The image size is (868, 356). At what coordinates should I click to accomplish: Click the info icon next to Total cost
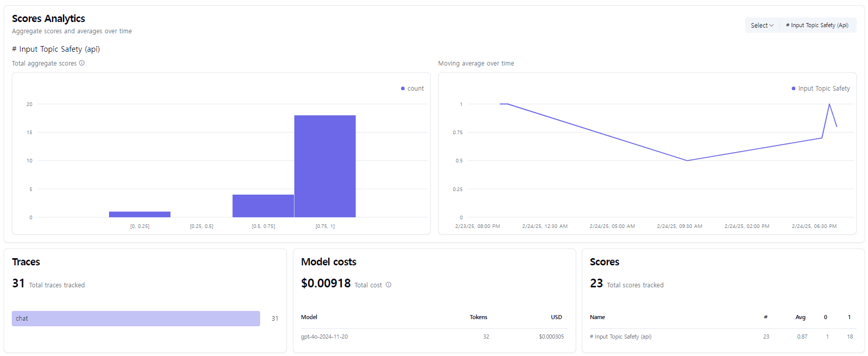click(389, 285)
